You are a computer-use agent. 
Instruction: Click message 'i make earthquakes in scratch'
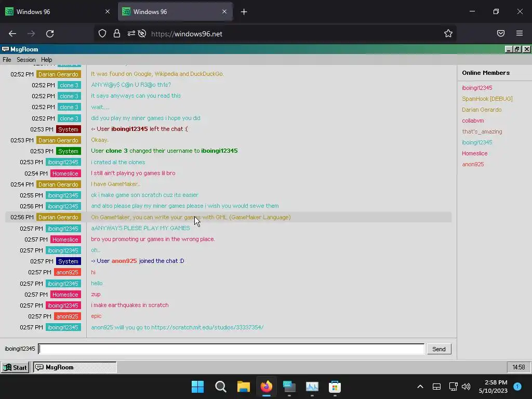pyautogui.click(x=129, y=305)
